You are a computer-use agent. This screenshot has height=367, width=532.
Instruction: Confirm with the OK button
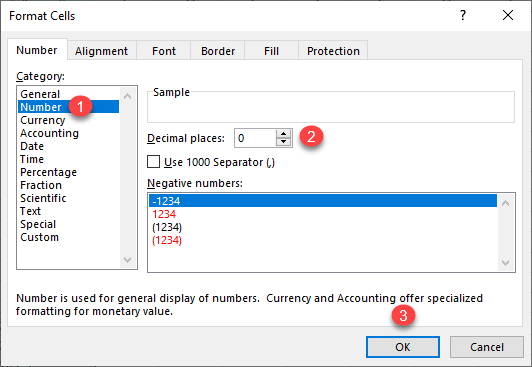pos(403,347)
